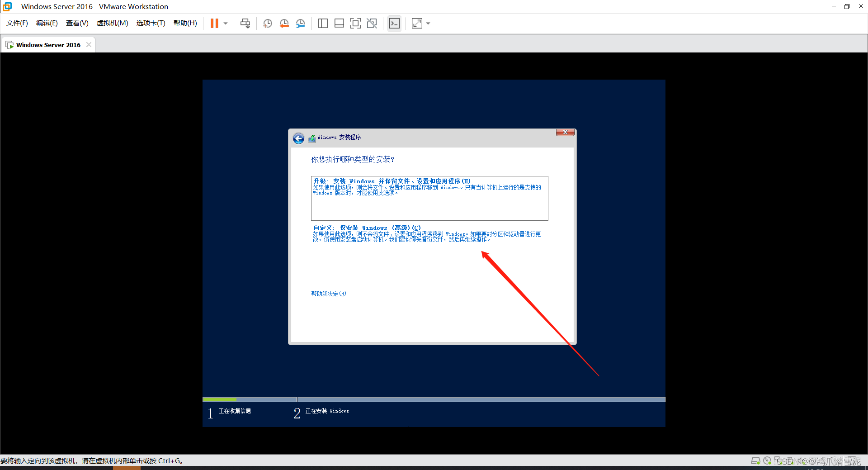Open the 编辑(E) menu

pos(47,23)
